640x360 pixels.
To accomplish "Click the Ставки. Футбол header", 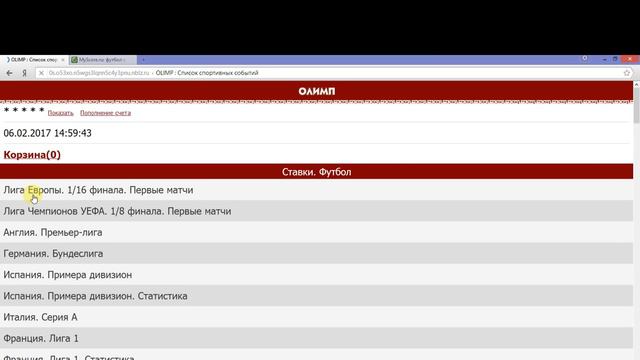I will pyautogui.click(x=316, y=172).
